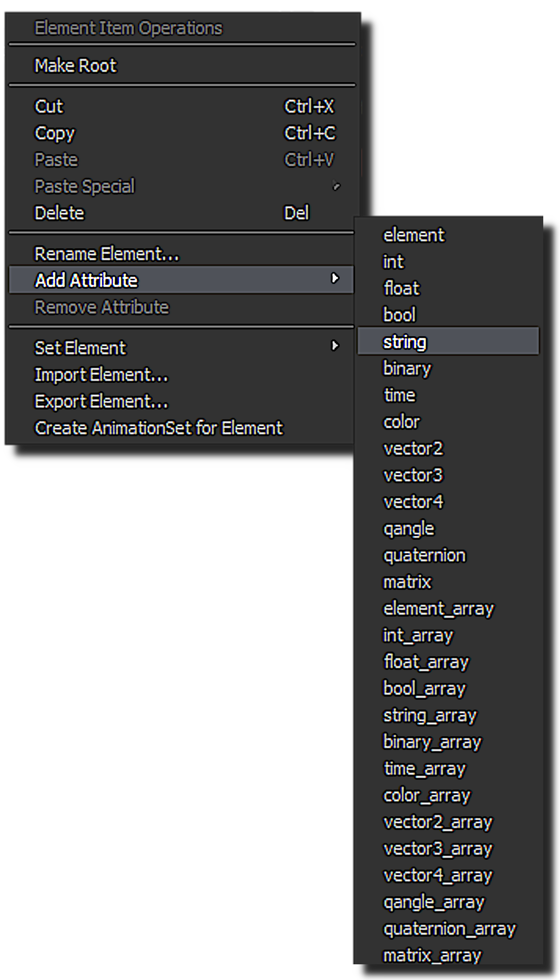Viewport: 560px width, 980px height.
Task: Select element_array attribute type
Action: pos(439,609)
